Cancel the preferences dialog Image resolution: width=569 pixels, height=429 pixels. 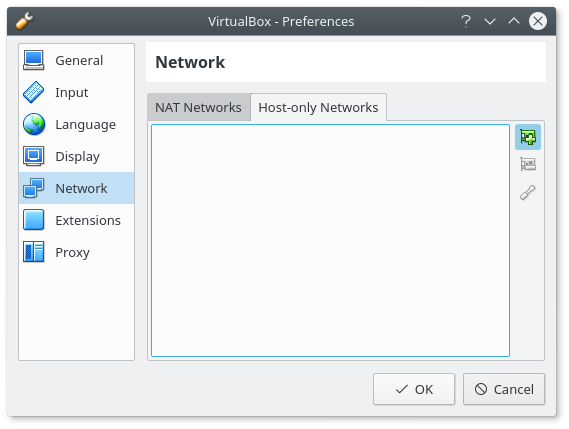[x=504, y=389]
